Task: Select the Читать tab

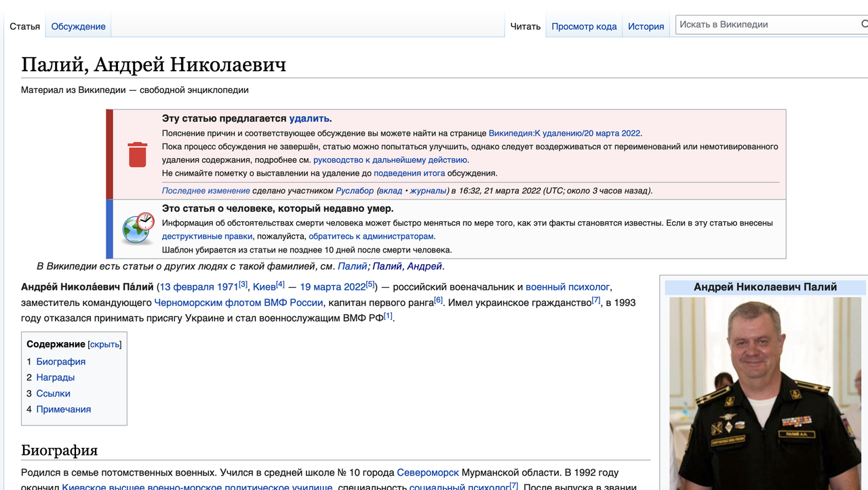Action: click(x=526, y=26)
